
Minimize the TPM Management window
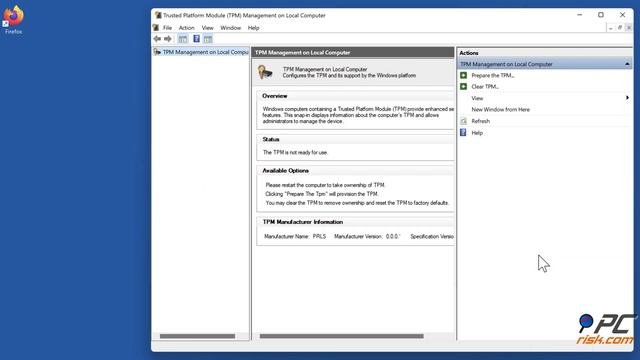[580, 15]
